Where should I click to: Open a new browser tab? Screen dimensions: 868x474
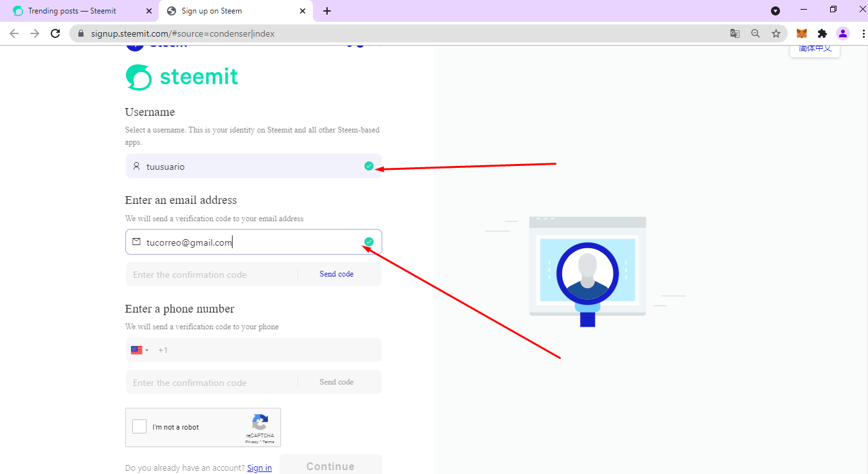pos(327,11)
